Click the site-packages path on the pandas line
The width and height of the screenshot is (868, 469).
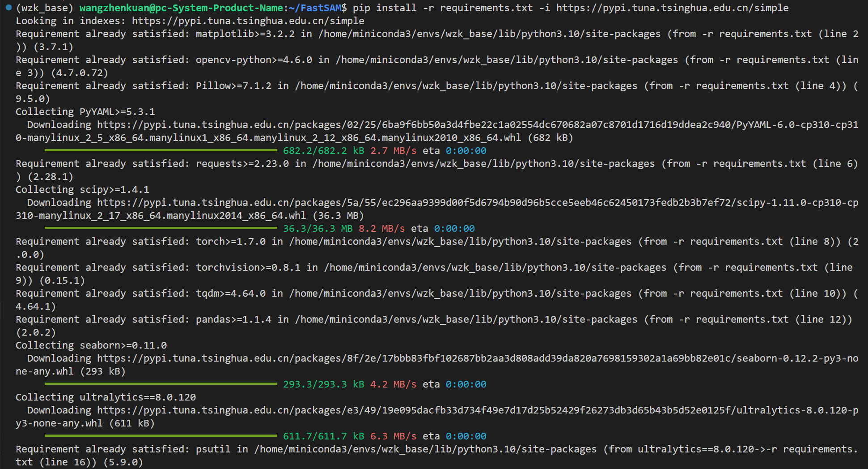coord(466,320)
